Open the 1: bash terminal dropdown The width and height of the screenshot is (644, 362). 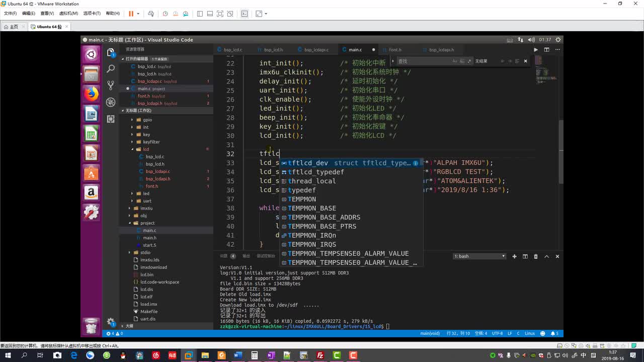pos(479,256)
